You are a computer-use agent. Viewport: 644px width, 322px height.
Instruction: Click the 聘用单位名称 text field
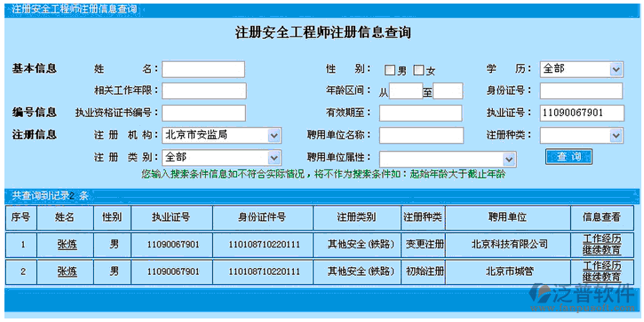(x=421, y=136)
